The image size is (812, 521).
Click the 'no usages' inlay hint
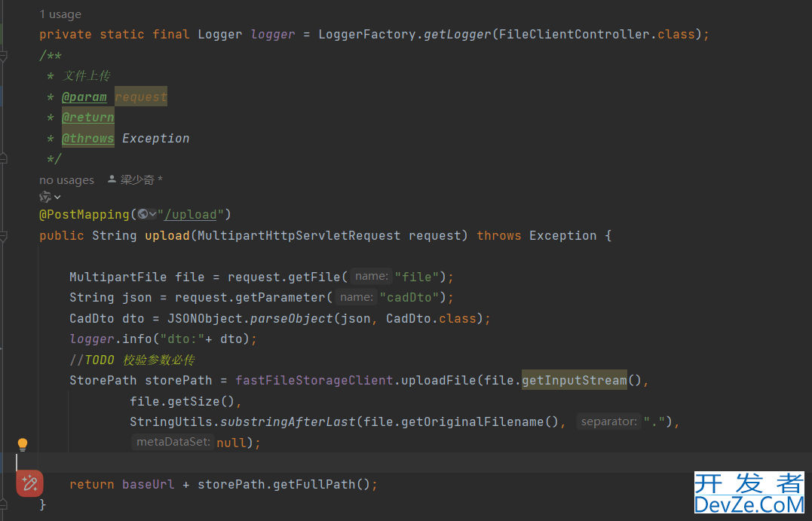[x=67, y=180]
